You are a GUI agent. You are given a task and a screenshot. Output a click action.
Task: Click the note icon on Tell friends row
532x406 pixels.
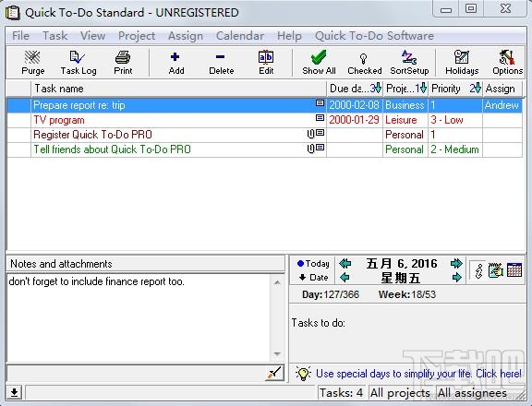pyautogui.click(x=320, y=148)
